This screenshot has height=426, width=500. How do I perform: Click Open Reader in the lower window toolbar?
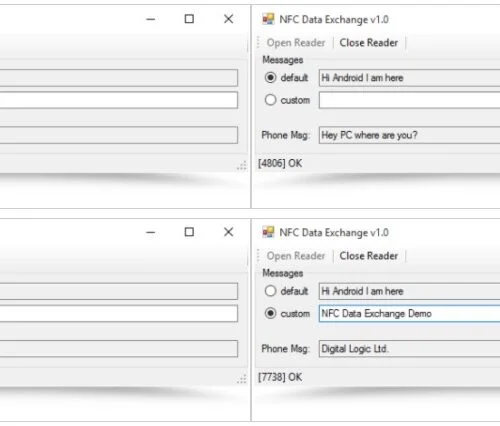tap(296, 256)
